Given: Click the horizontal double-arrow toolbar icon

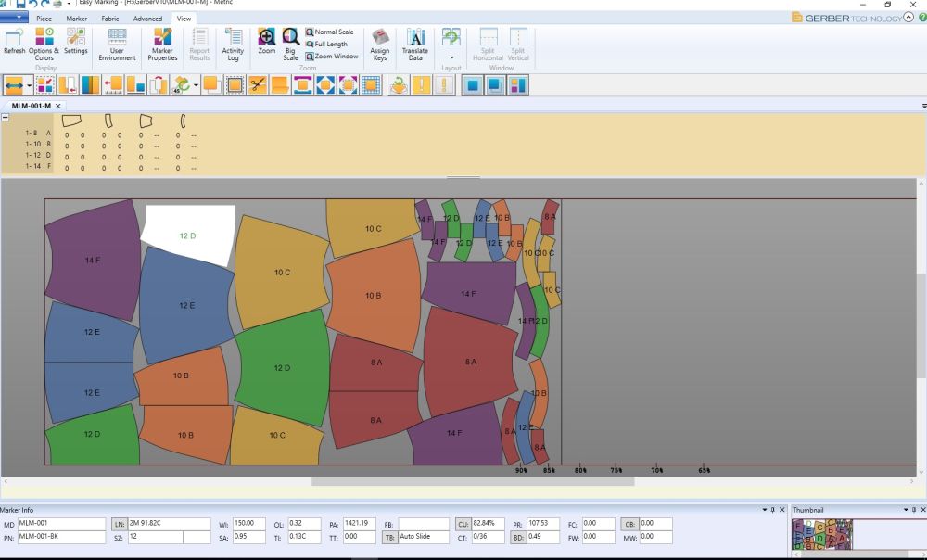Looking at the screenshot, I should pyautogui.click(x=14, y=85).
